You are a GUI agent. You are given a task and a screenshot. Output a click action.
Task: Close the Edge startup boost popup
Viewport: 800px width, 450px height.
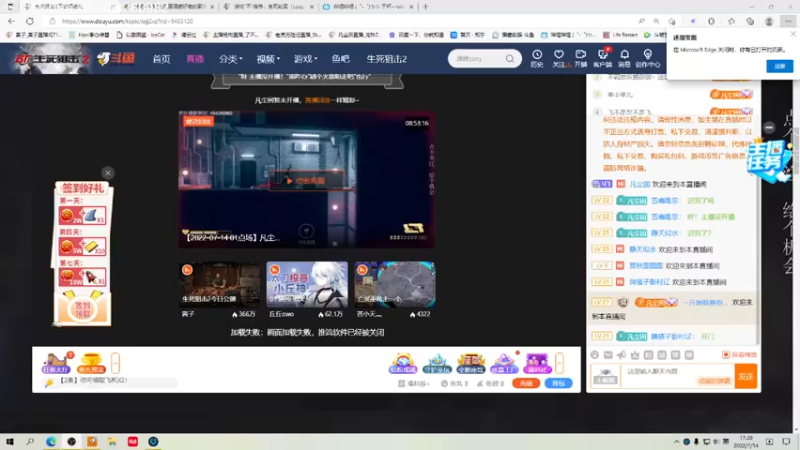tap(793, 34)
